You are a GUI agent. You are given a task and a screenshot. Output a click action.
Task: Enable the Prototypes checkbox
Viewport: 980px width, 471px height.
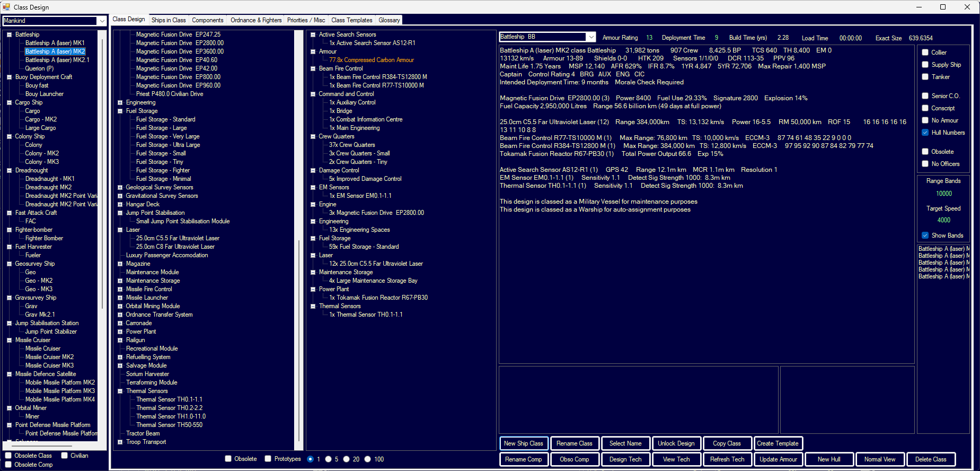268,459
